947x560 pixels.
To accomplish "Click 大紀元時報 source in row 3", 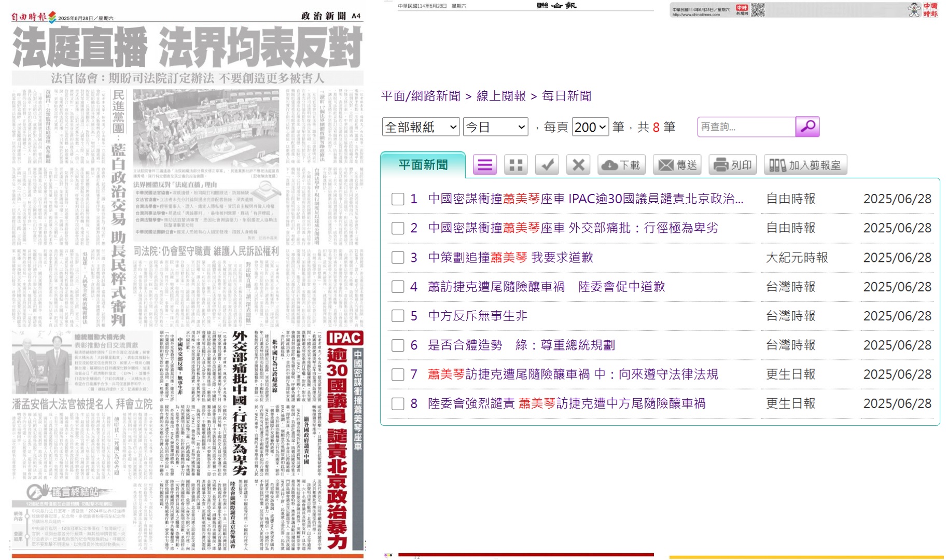I will click(797, 257).
